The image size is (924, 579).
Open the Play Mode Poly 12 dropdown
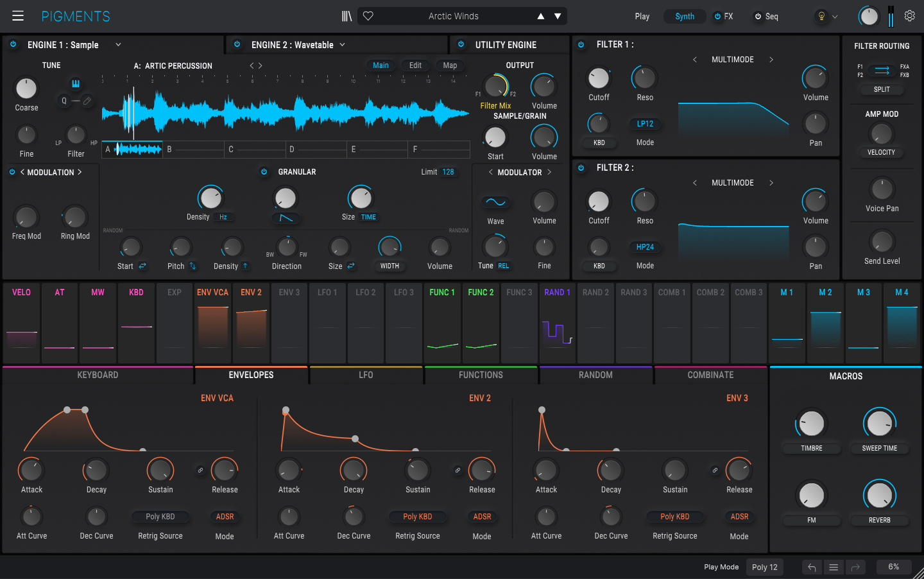point(764,567)
